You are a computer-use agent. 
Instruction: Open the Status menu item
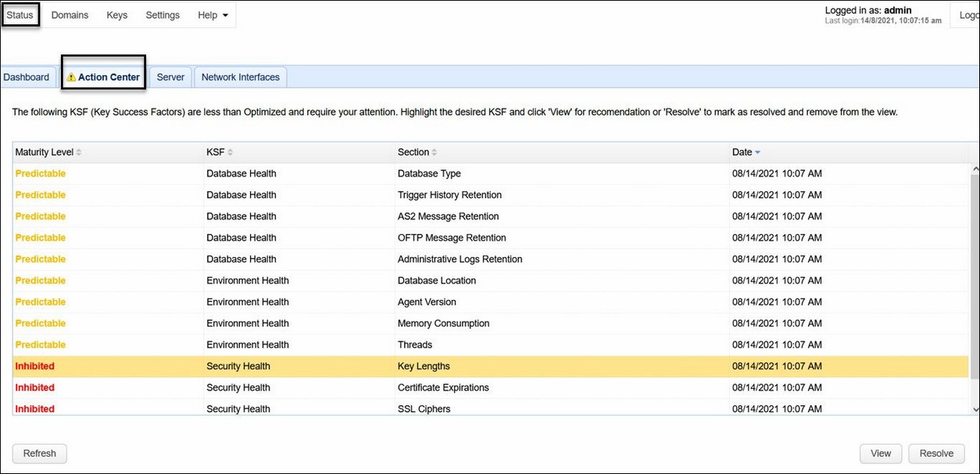click(20, 15)
